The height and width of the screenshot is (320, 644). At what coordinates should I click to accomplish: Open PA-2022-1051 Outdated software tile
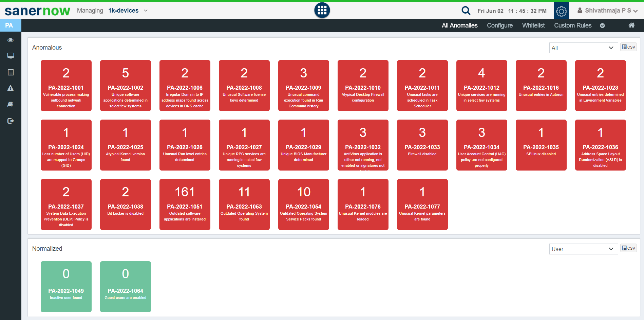[185, 205]
